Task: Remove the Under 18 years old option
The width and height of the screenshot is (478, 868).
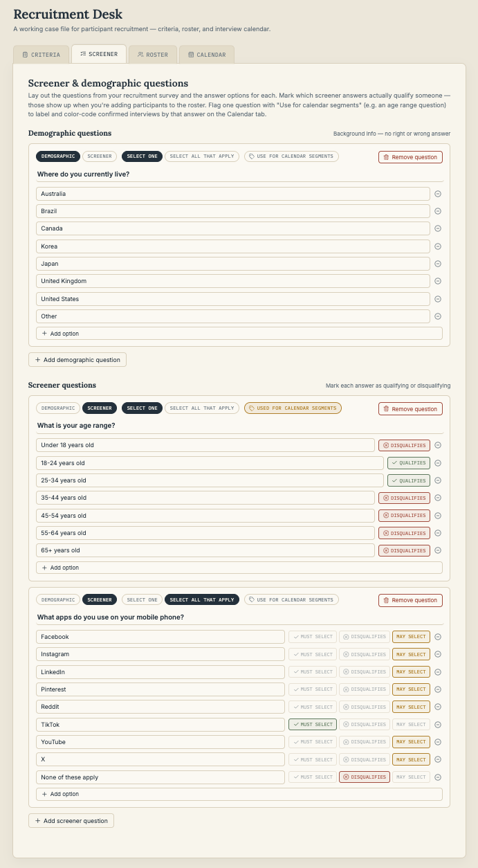Action: pos(438,445)
